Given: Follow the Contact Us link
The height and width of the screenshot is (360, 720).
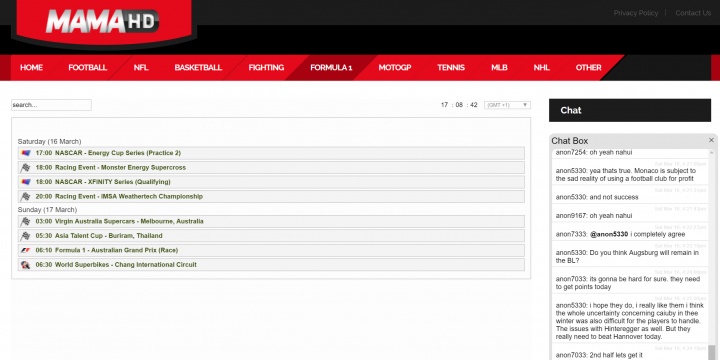Looking at the screenshot, I should (x=693, y=13).
